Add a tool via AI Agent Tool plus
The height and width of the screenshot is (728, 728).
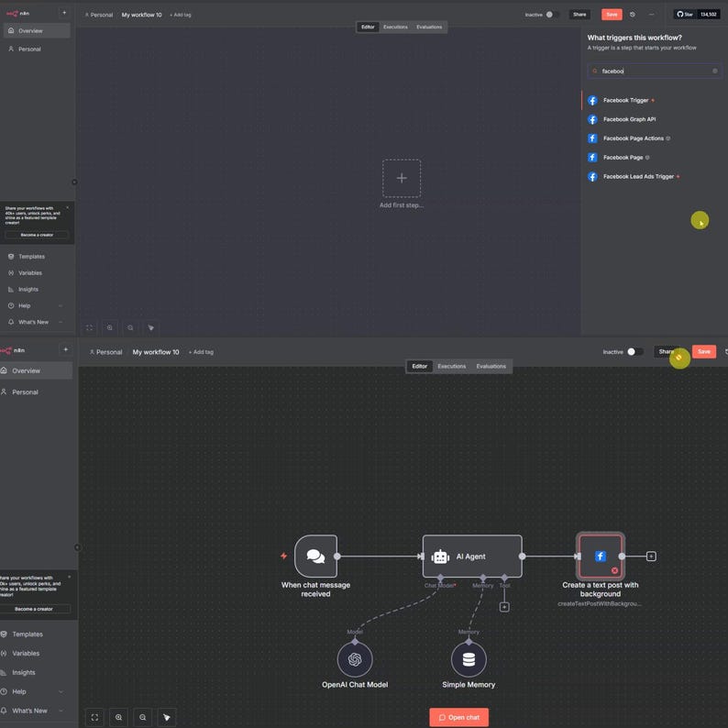click(x=504, y=607)
